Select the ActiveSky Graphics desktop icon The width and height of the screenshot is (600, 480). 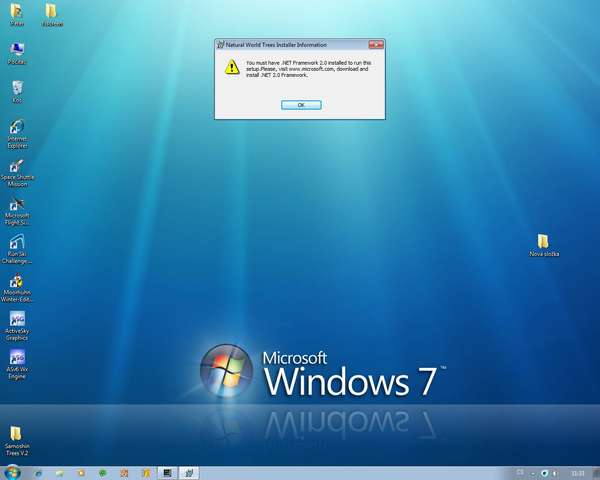17,326
